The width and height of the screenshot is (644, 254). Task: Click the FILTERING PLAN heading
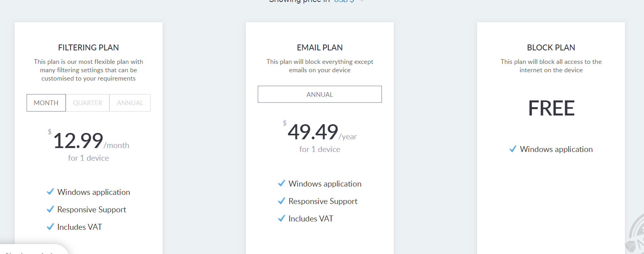click(x=88, y=48)
